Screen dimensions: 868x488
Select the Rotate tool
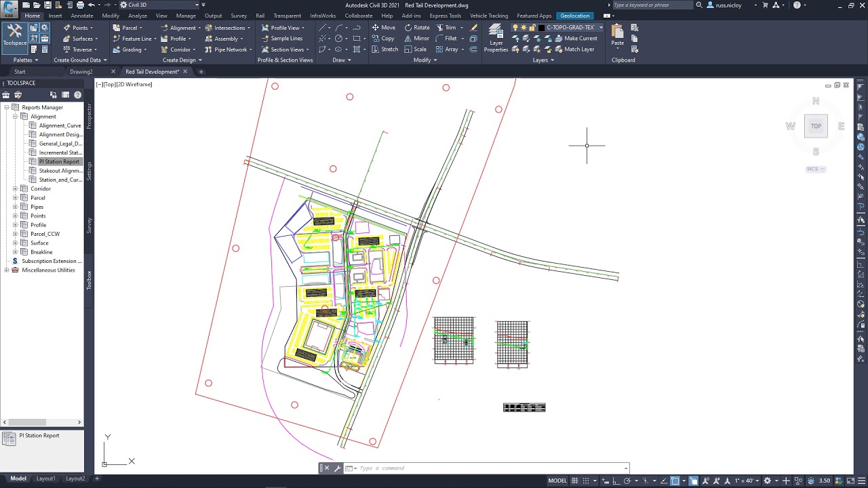click(x=416, y=28)
